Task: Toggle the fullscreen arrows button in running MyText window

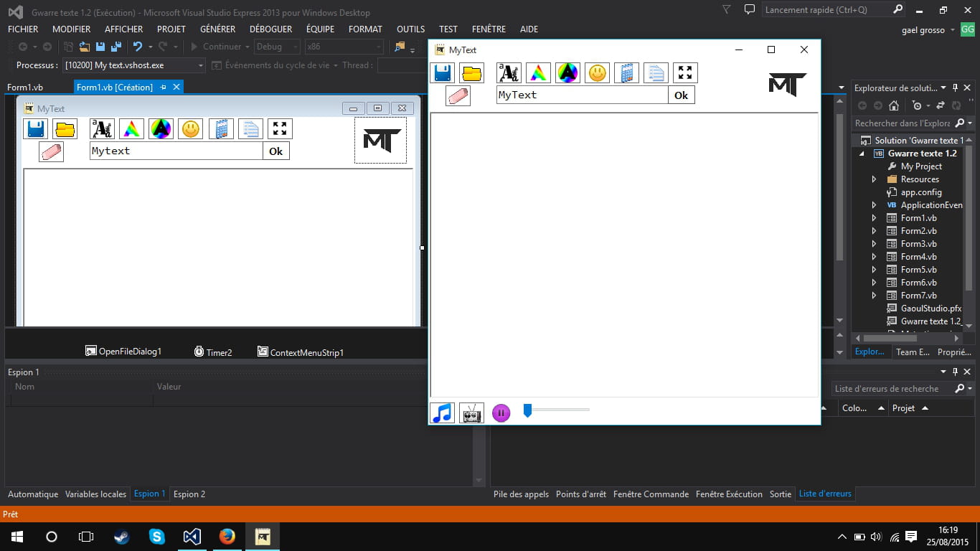Action: point(685,73)
